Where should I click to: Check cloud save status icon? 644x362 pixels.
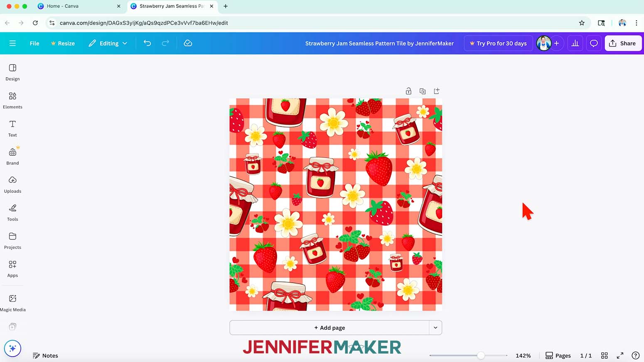(188, 43)
